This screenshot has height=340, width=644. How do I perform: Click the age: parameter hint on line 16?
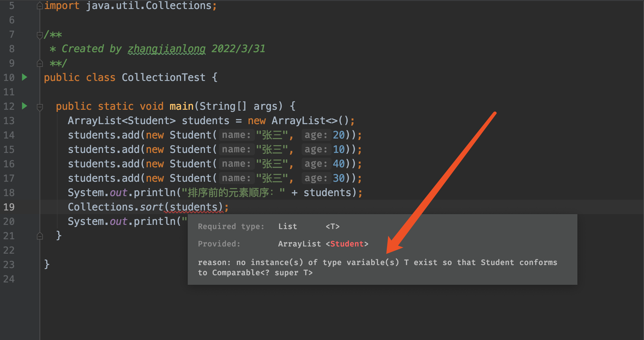(x=316, y=164)
